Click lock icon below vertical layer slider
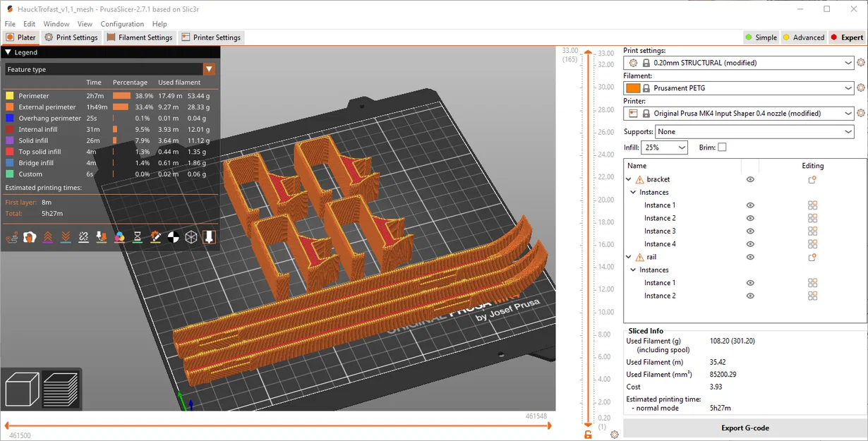Screen dimensions: 868x441 pos(588,435)
